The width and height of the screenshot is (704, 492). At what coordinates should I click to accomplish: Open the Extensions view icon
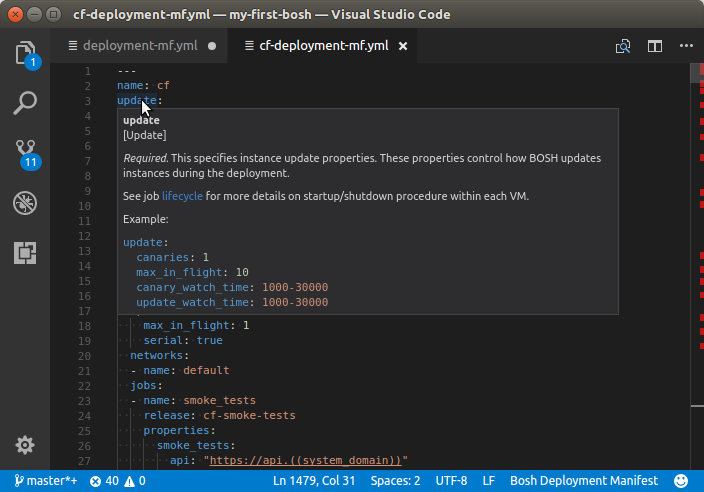point(25,253)
